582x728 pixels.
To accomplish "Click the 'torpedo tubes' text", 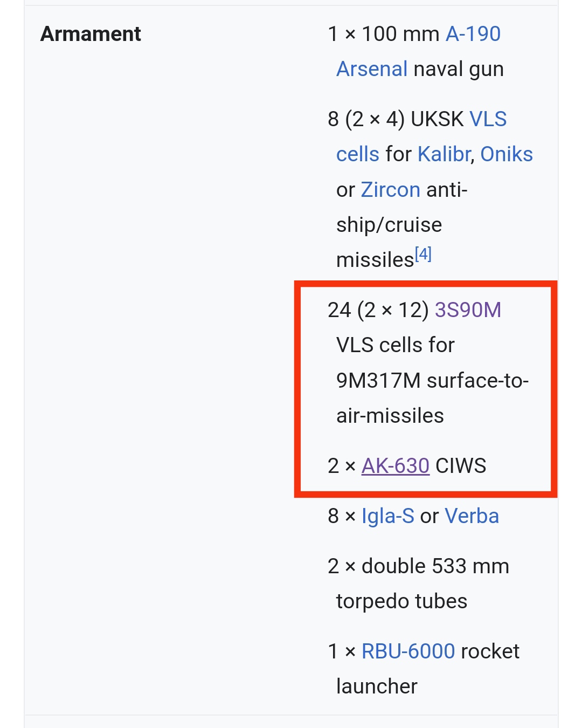I will [x=401, y=601].
